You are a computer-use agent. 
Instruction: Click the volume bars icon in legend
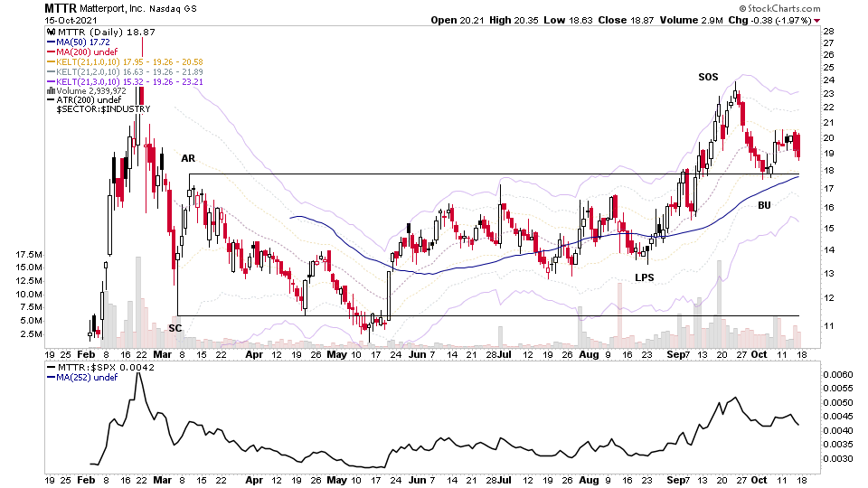click(x=51, y=91)
